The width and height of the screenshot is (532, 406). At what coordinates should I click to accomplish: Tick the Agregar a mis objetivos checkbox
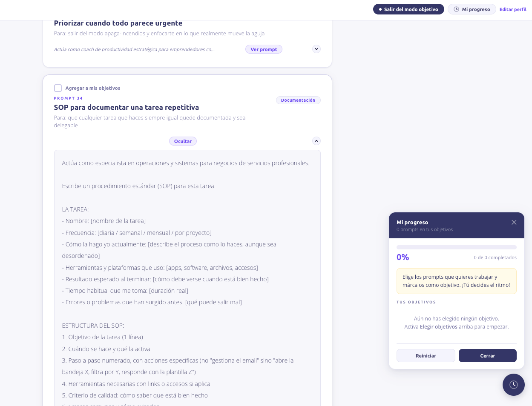(x=58, y=88)
